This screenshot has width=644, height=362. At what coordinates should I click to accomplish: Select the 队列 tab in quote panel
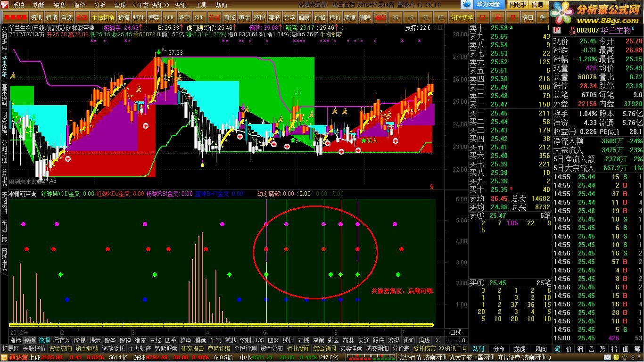click(478, 349)
